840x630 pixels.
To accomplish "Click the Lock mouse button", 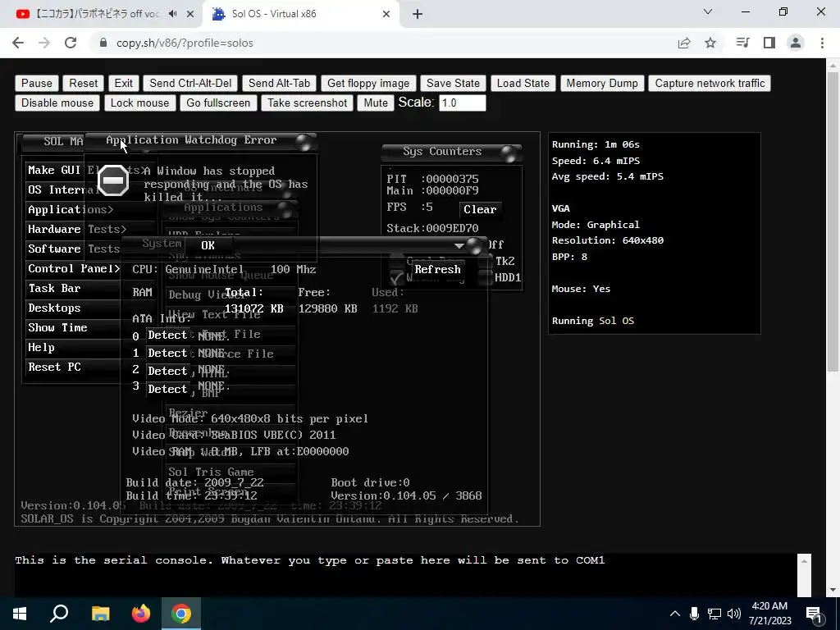I will click(139, 103).
